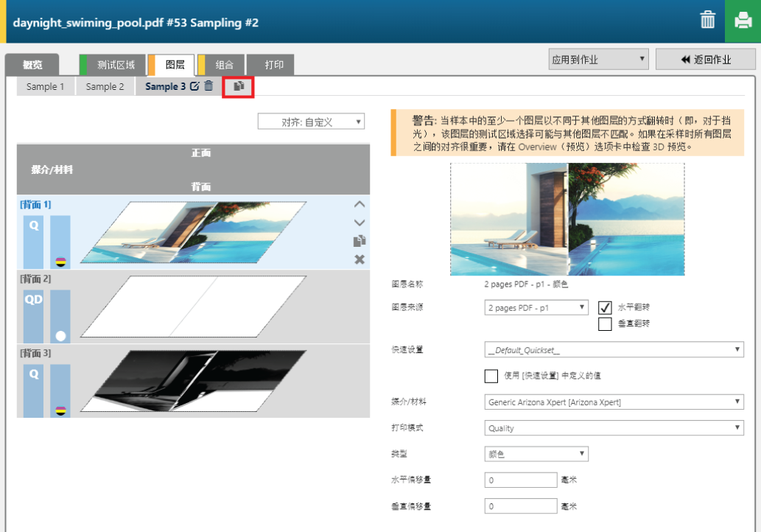Remove 背面 1 layer with X icon
This screenshot has height=532, width=761.
coord(360,259)
